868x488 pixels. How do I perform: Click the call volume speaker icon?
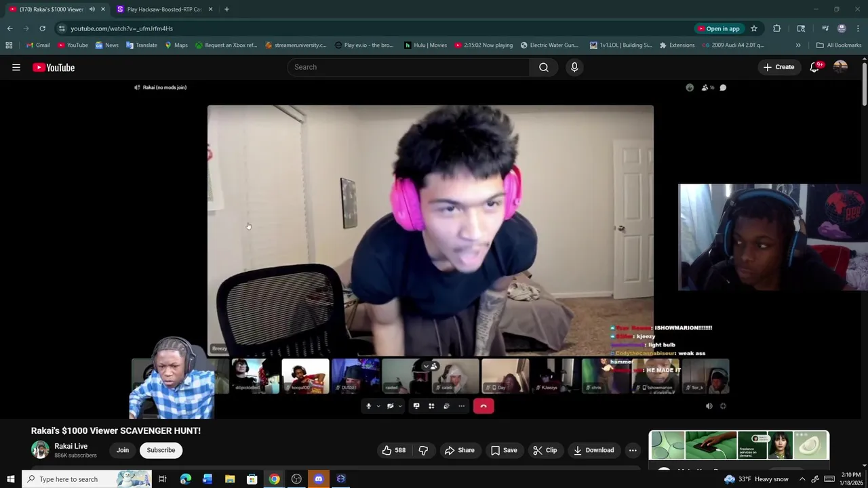pyautogui.click(x=709, y=406)
